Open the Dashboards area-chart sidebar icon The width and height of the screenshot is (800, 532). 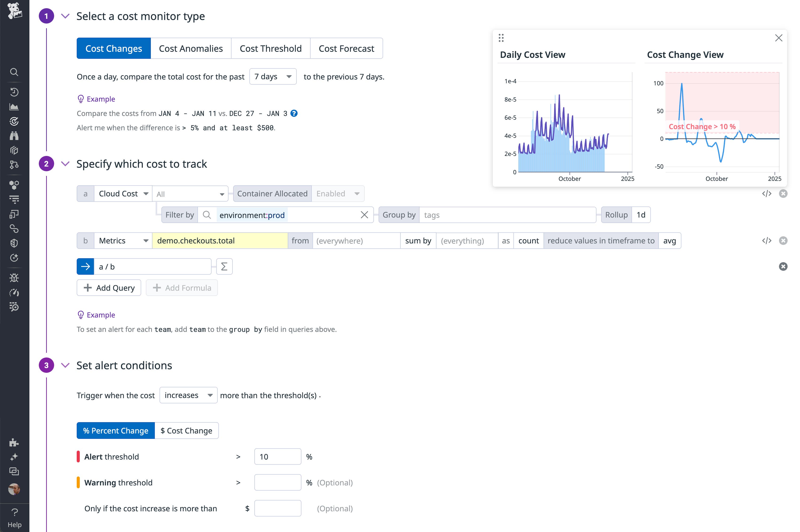coord(14,107)
